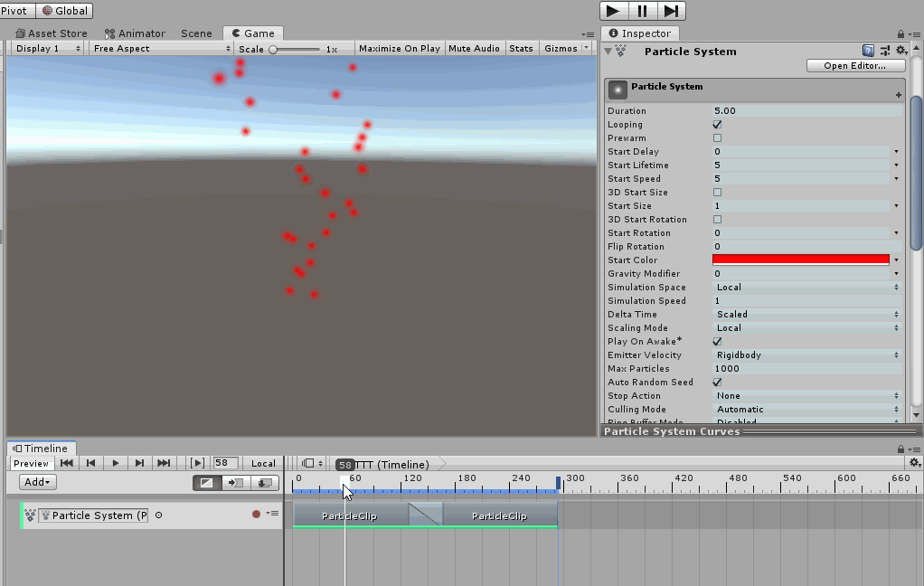Open the Add track dropdown in Timeline
This screenshot has height=586, width=924.
click(36, 482)
